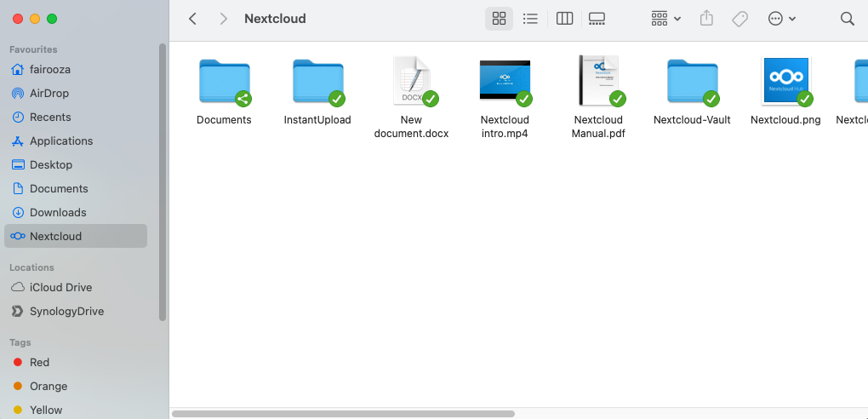Image resolution: width=868 pixels, height=419 pixels.
Task: Select the Nextcloud.png image thumbnail
Action: 786,81
